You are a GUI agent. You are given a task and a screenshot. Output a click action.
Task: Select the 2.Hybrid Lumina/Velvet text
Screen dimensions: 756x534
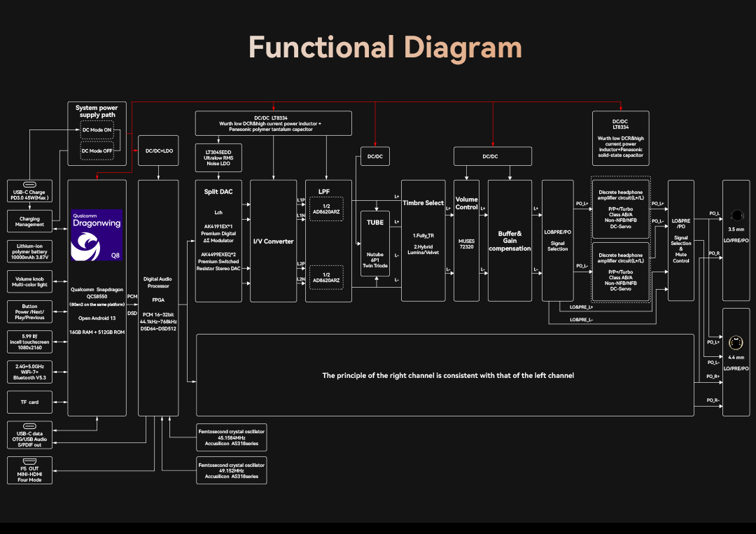point(423,250)
